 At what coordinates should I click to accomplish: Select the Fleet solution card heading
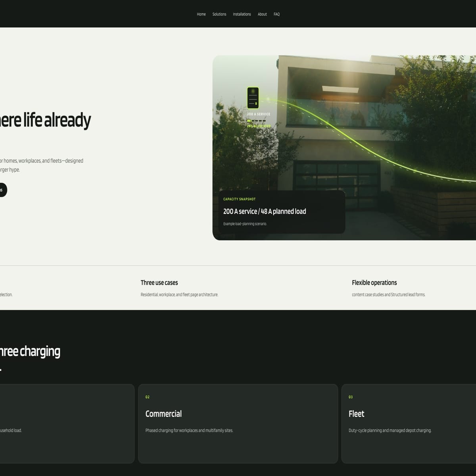tap(356, 414)
